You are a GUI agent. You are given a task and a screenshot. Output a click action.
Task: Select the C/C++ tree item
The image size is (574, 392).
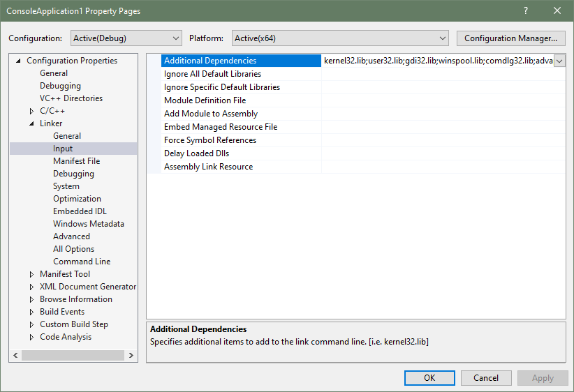52,111
